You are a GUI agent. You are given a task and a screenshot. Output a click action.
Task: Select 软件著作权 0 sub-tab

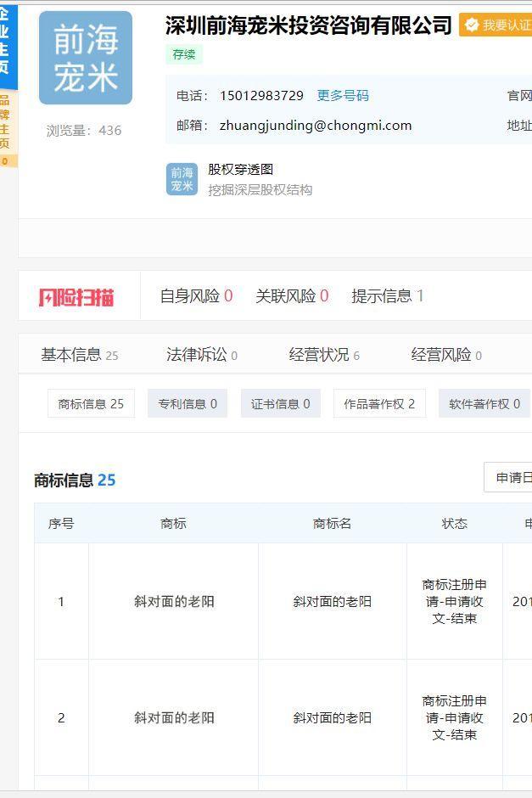(484, 403)
